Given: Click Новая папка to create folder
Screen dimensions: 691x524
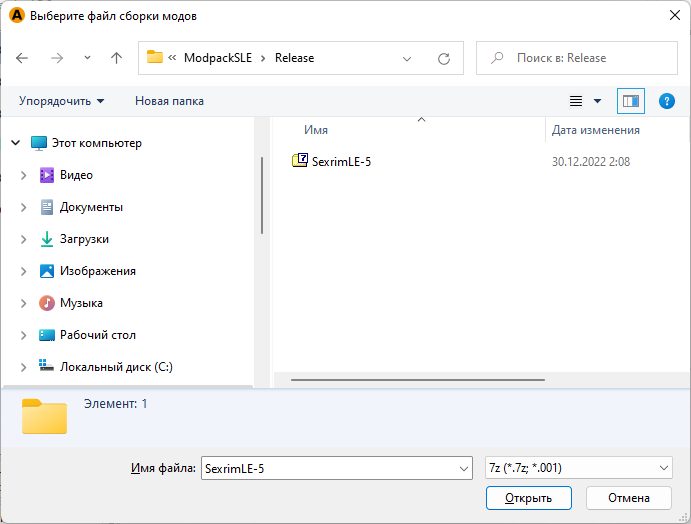Looking at the screenshot, I should tap(169, 101).
